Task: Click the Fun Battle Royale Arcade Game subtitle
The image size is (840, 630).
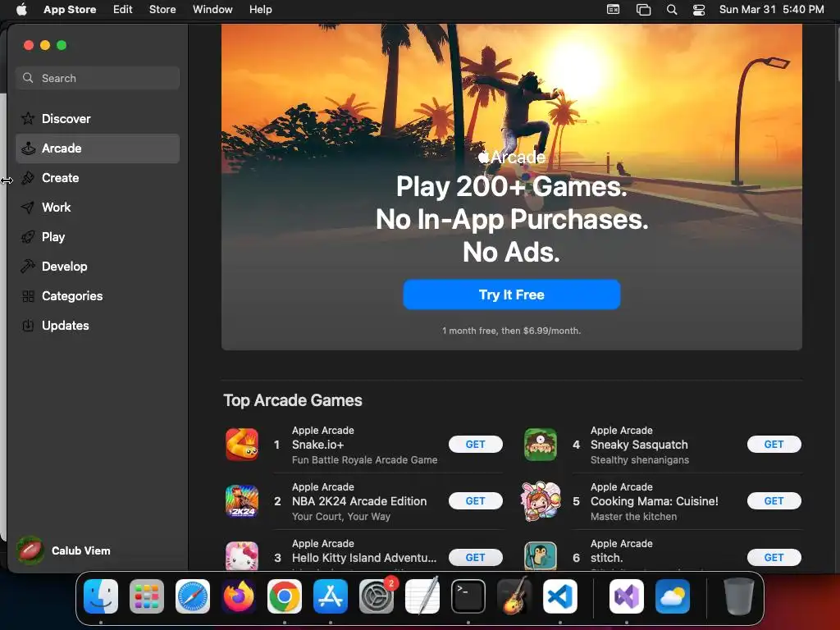Action: pyautogui.click(x=364, y=459)
